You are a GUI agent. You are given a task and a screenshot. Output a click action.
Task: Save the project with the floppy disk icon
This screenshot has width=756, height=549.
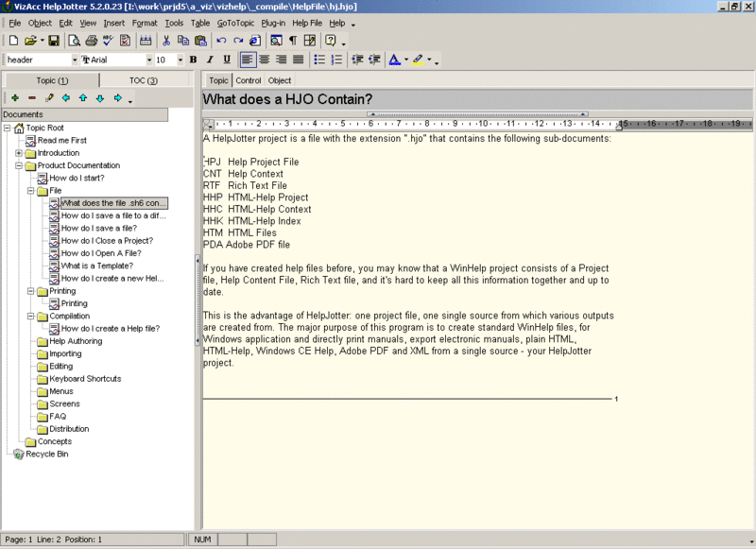pos(54,41)
